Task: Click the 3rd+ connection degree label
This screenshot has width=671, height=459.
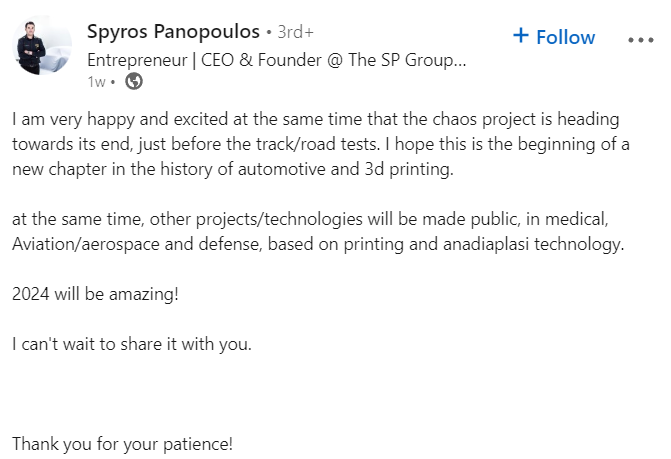Action: coord(295,32)
